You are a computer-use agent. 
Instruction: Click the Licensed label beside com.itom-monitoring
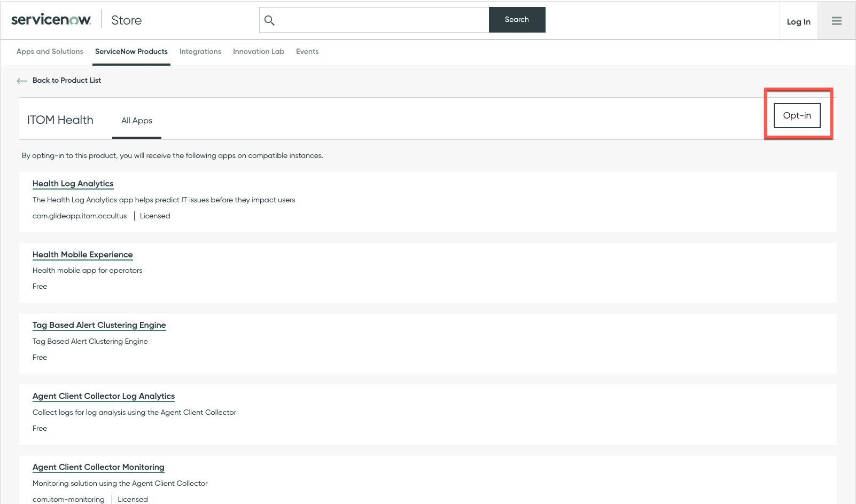pyautogui.click(x=133, y=500)
